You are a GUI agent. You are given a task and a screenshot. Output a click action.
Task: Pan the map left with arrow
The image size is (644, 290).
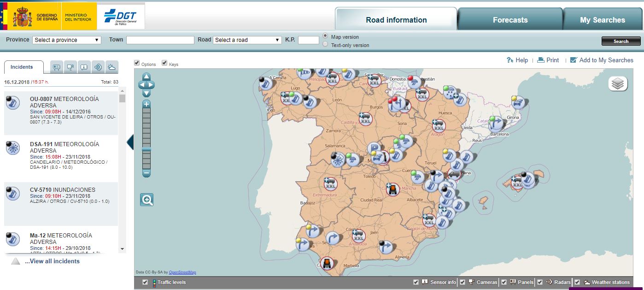point(142,85)
